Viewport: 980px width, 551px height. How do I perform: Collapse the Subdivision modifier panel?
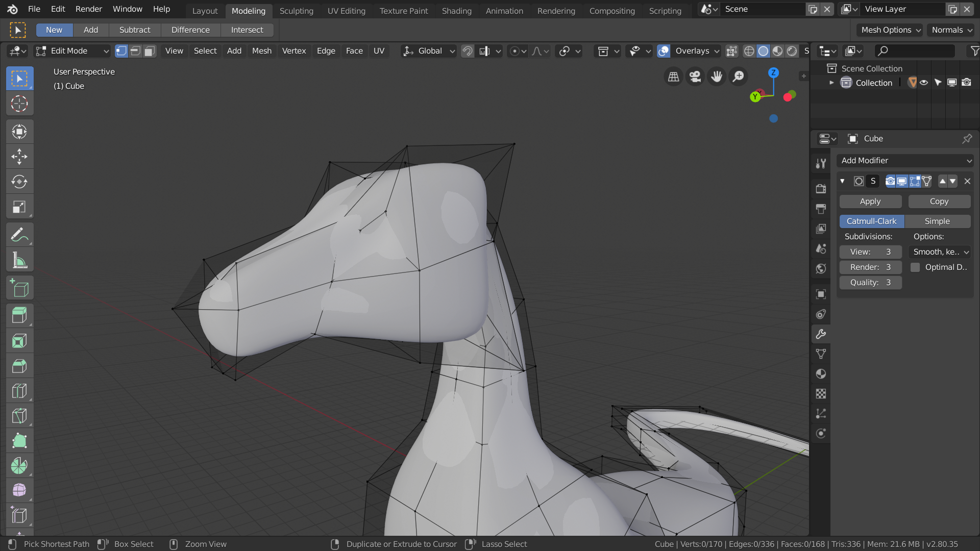pos(842,181)
